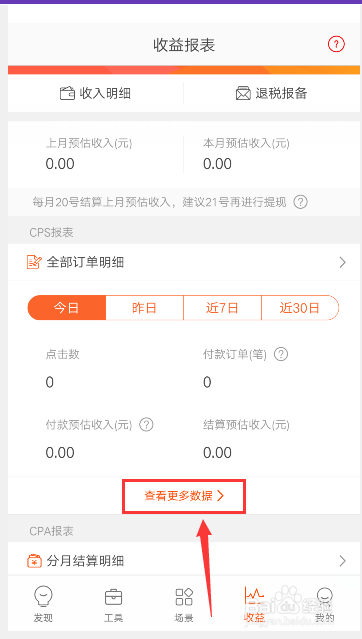Show help for 付款预估收入(元)
This screenshot has width=362, height=639.
click(x=146, y=425)
